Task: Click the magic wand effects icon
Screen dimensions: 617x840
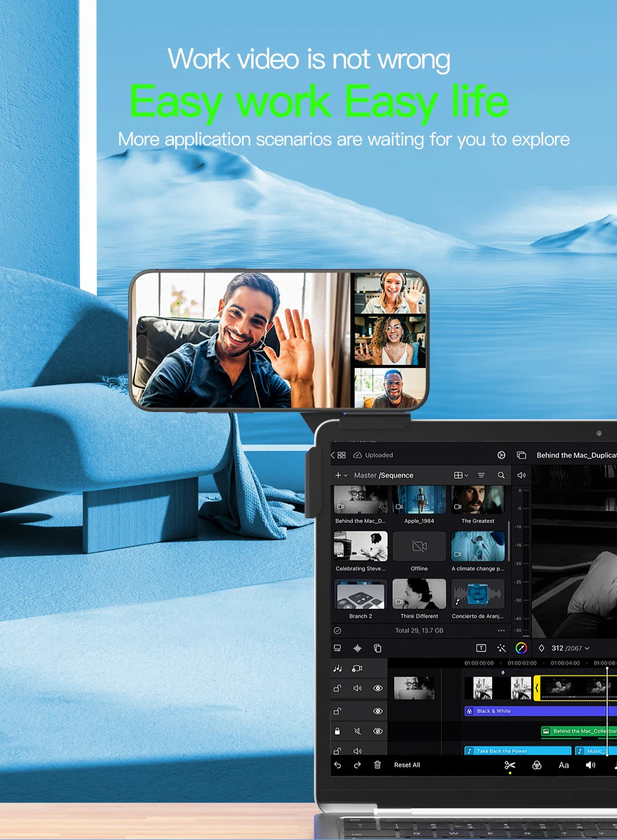Action: pyautogui.click(x=501, y=648)
